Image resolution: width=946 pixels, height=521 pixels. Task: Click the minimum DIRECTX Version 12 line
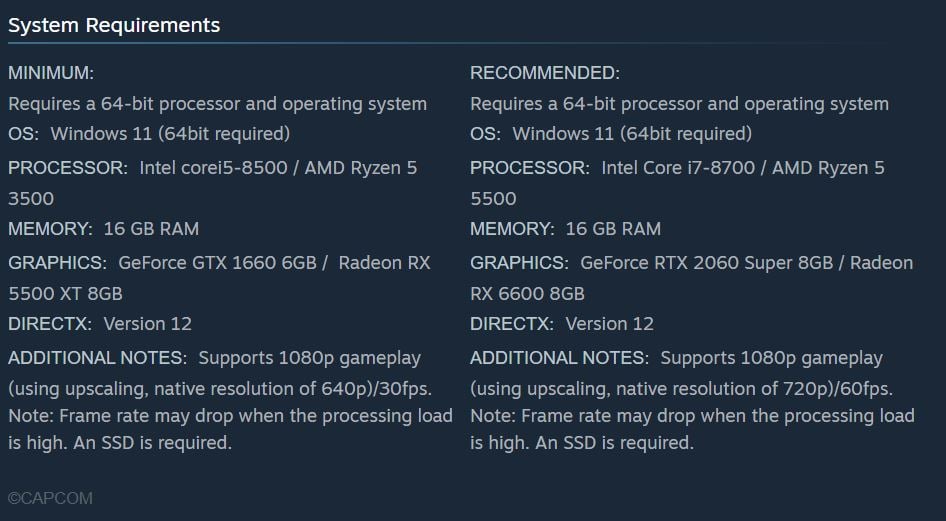pos(100,324)
